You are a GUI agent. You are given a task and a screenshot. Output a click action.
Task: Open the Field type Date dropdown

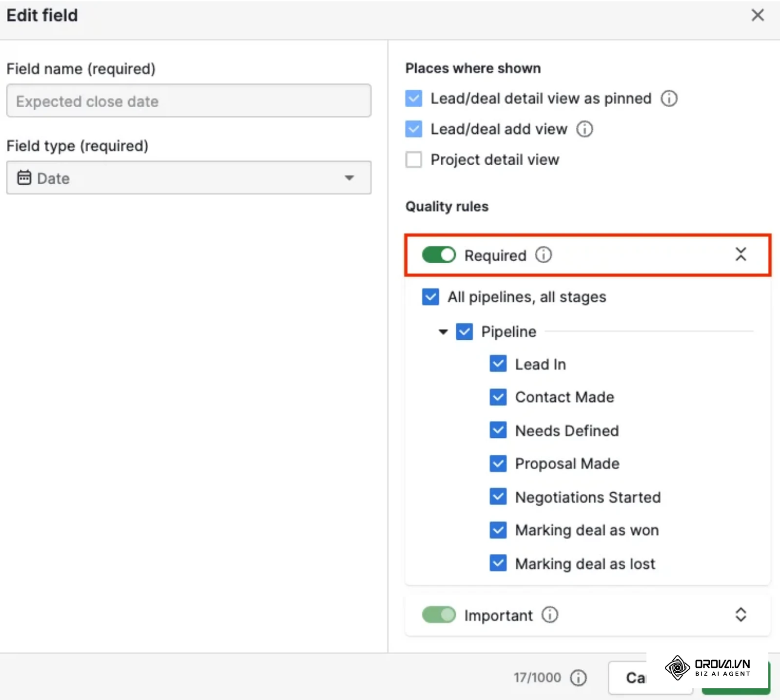pos(189,177)
